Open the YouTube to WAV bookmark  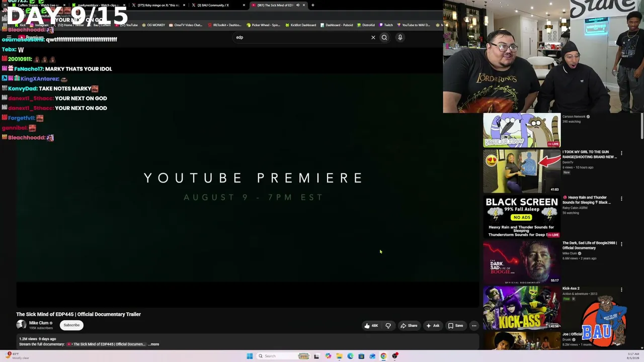click(414, 25)
